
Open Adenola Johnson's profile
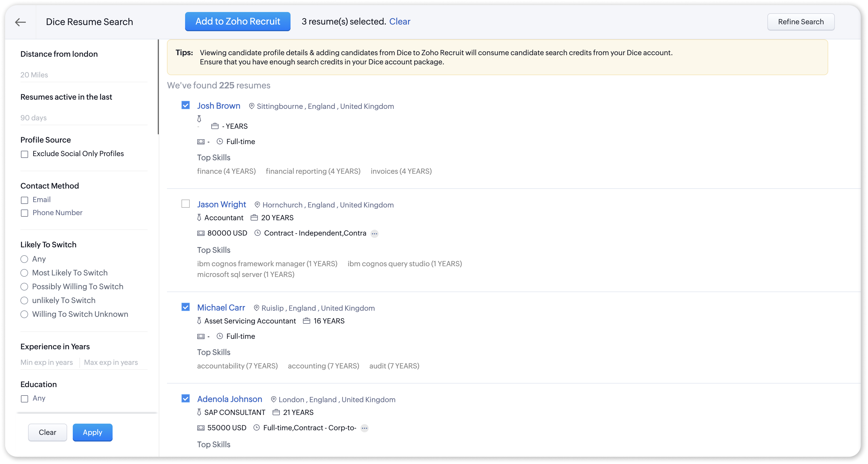click(x=230, y=399)
